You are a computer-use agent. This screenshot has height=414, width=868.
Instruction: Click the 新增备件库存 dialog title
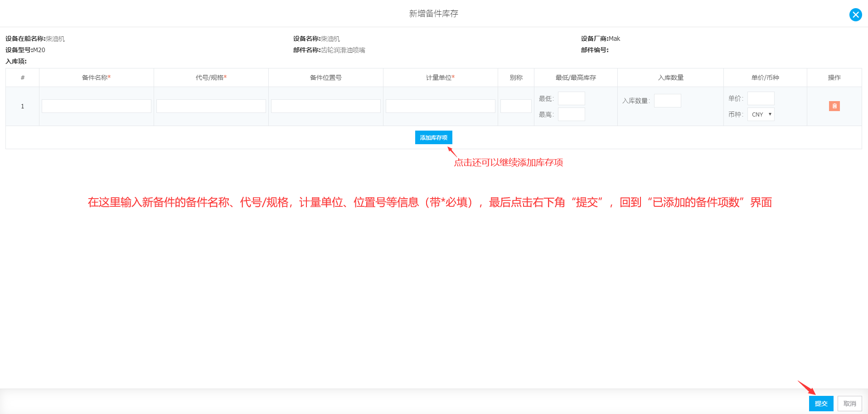click(433, 14)
